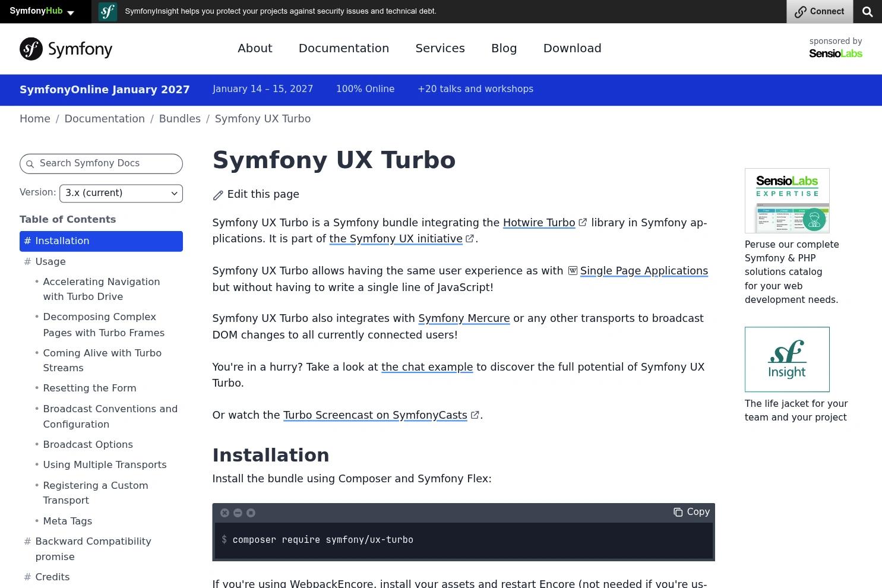
Task: Click the 'January 14 – 15, 2027' banner text
Action: click(x=263, y=89)
